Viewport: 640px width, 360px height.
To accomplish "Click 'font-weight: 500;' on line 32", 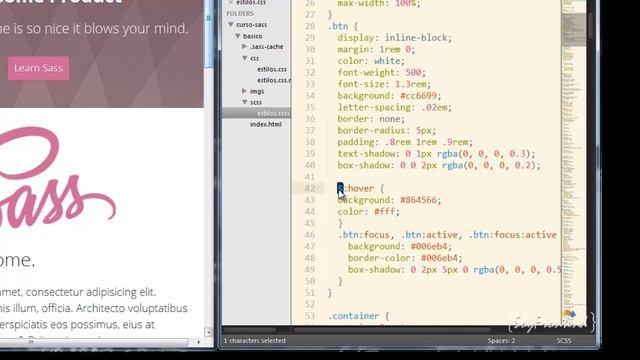I will 382,73.
